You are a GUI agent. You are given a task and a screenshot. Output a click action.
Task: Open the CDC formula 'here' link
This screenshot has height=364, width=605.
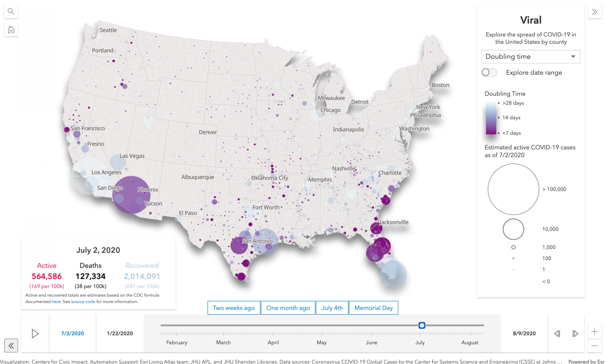(56, 302)
